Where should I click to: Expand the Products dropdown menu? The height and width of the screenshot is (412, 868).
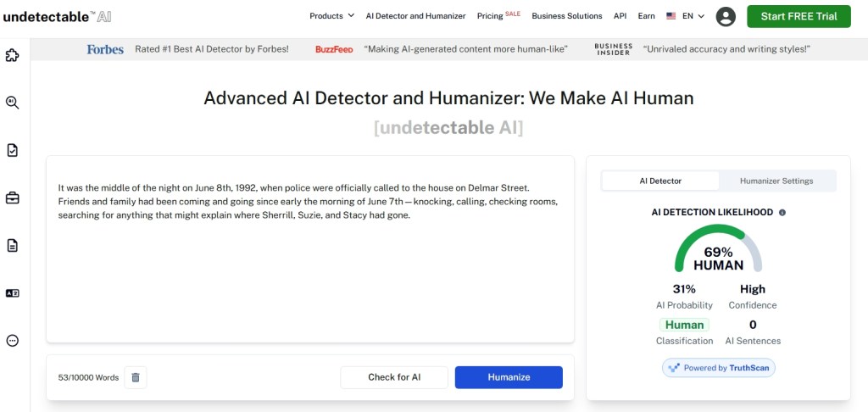(x=331, y=16)
